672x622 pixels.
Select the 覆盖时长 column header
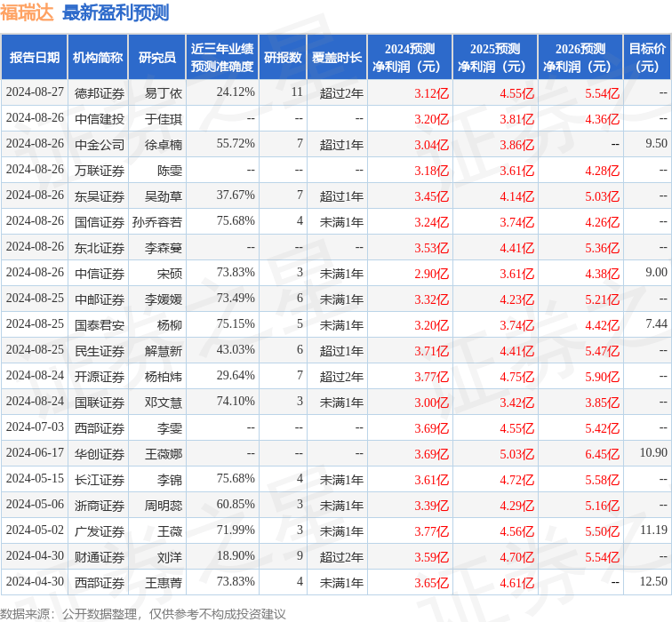coord(337,58)
